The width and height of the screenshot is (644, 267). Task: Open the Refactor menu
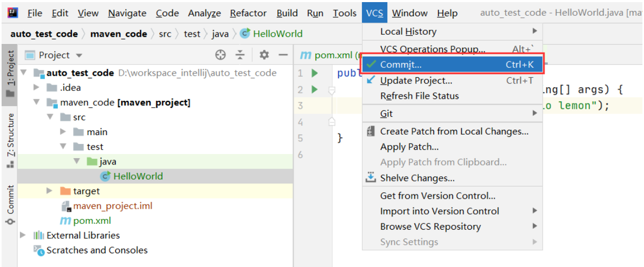tap(248, 13)
